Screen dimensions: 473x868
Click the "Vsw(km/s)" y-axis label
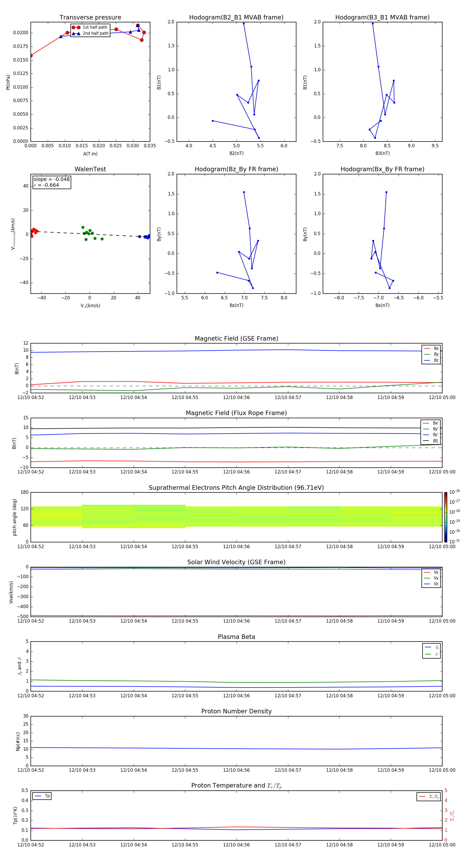11,592
